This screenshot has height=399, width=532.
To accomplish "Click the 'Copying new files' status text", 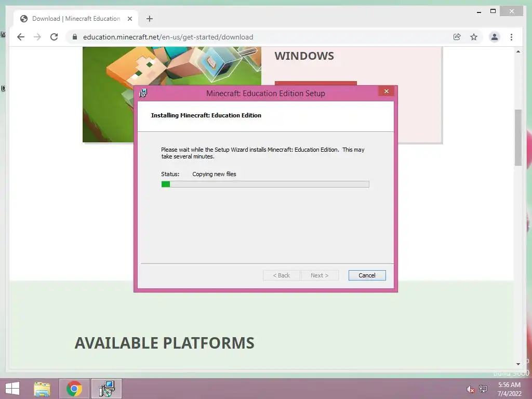I will pyautogui.click(x=214, y=174).
